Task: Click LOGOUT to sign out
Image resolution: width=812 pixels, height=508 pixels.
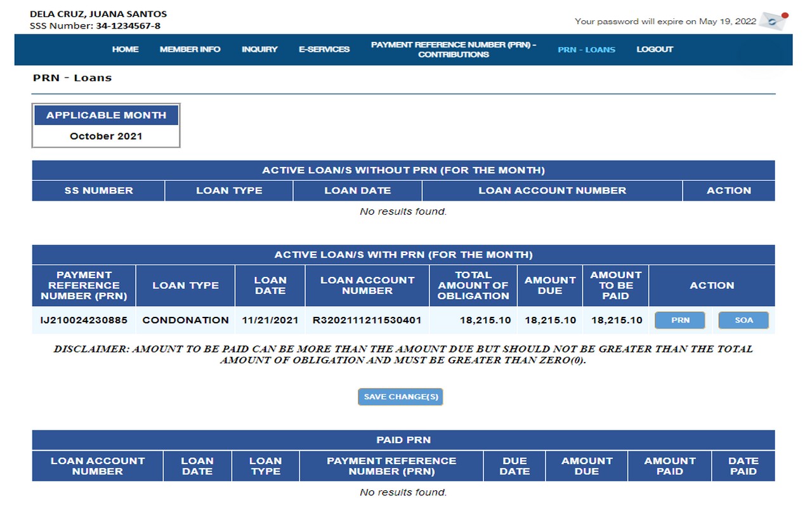Action: coord(654,50)
